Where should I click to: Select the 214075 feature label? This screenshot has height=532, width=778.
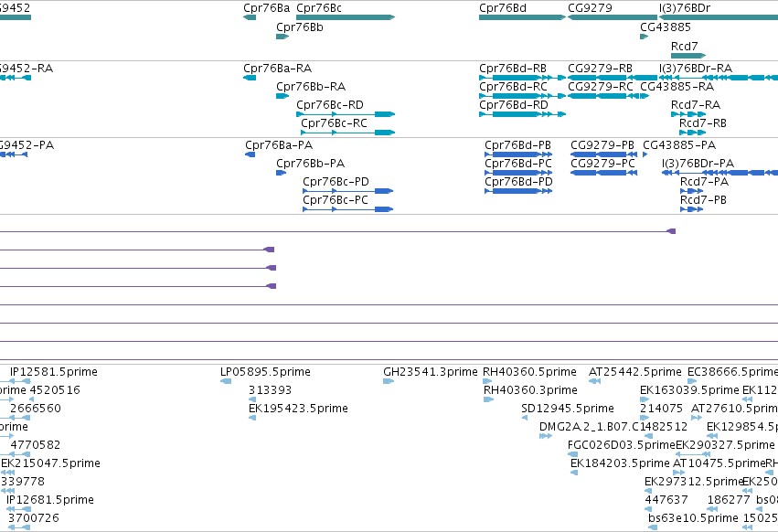pos(661,409)
